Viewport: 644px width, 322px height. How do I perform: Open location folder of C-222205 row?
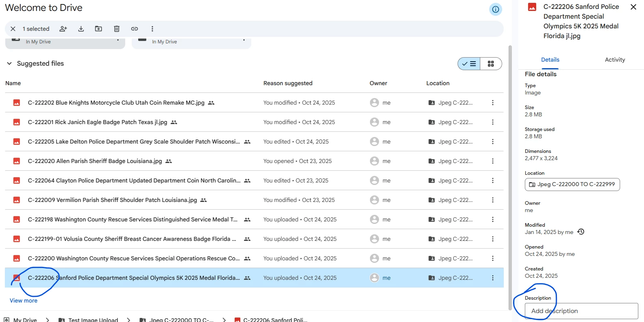pos(450,142)
